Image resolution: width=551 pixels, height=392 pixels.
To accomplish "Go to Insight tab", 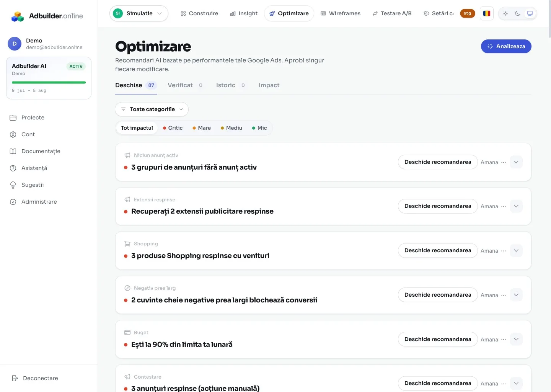I will (244, 13).
